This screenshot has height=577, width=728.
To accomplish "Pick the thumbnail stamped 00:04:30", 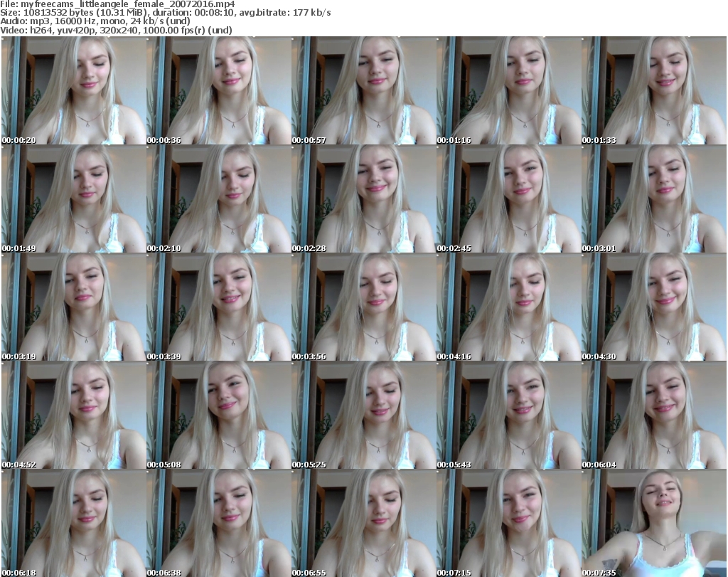I will tap(654, 307).
